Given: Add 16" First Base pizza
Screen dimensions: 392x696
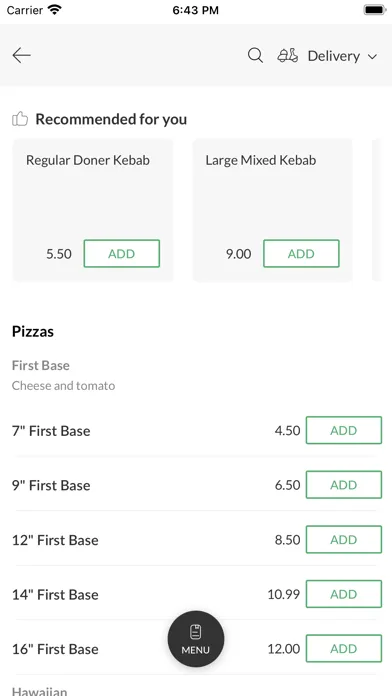Looking at the screenshot, I should (344, 649).
